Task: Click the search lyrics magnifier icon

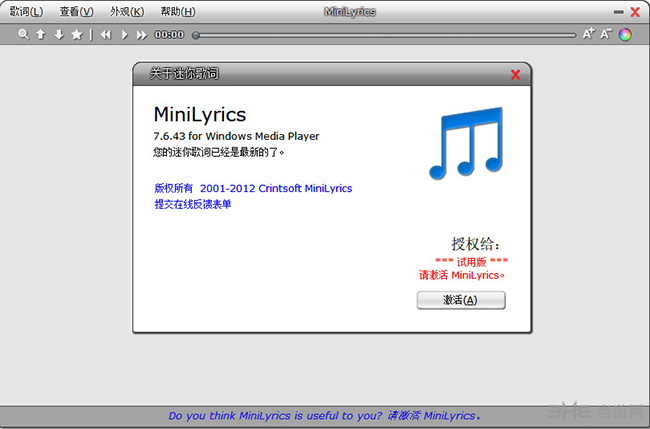Action: tap(23, 34)
